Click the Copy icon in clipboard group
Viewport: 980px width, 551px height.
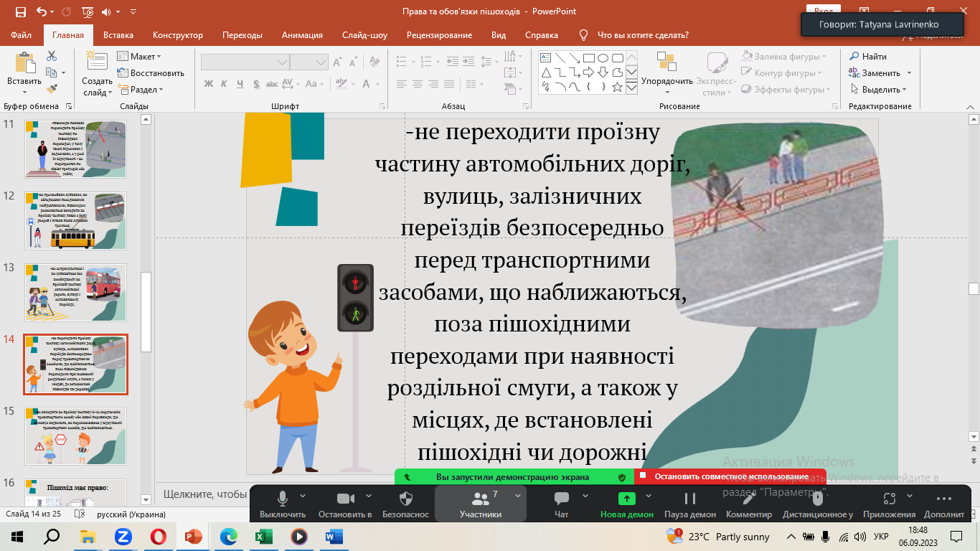point(52,72)
